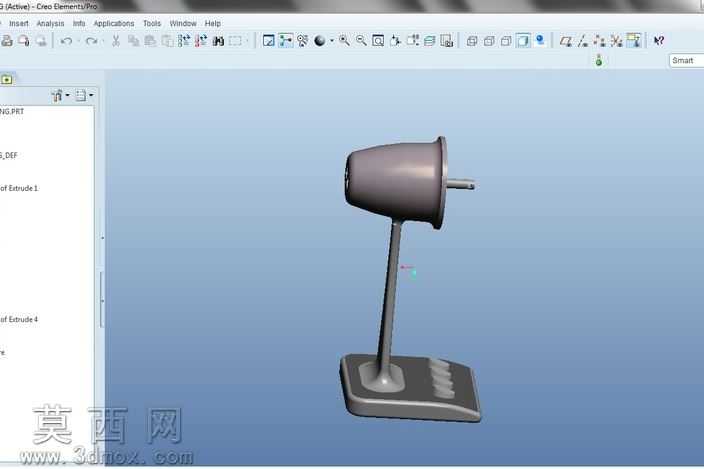Switch to No Hidden display style
This screenshot has height=469, width=704.
pos(506,41)
